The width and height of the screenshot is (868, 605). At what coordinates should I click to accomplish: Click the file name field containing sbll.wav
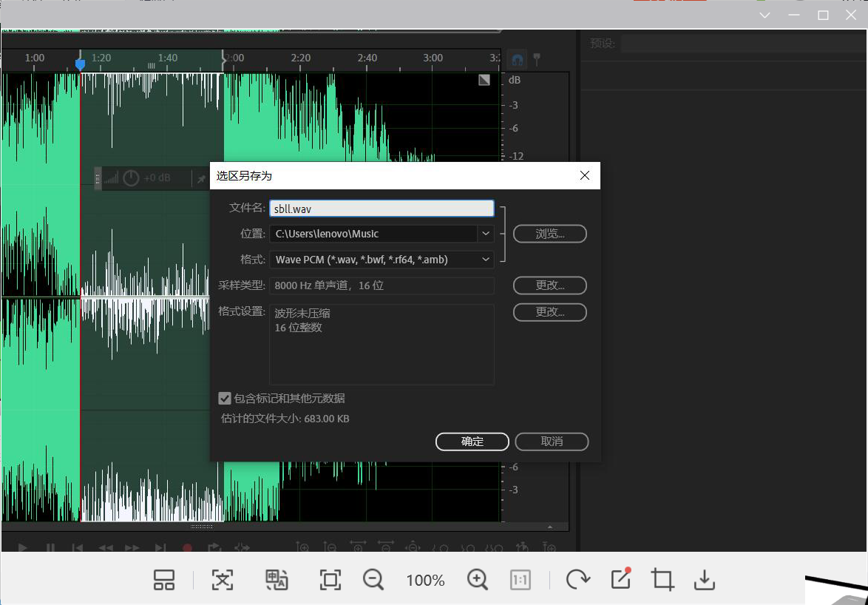pos(382,209)
